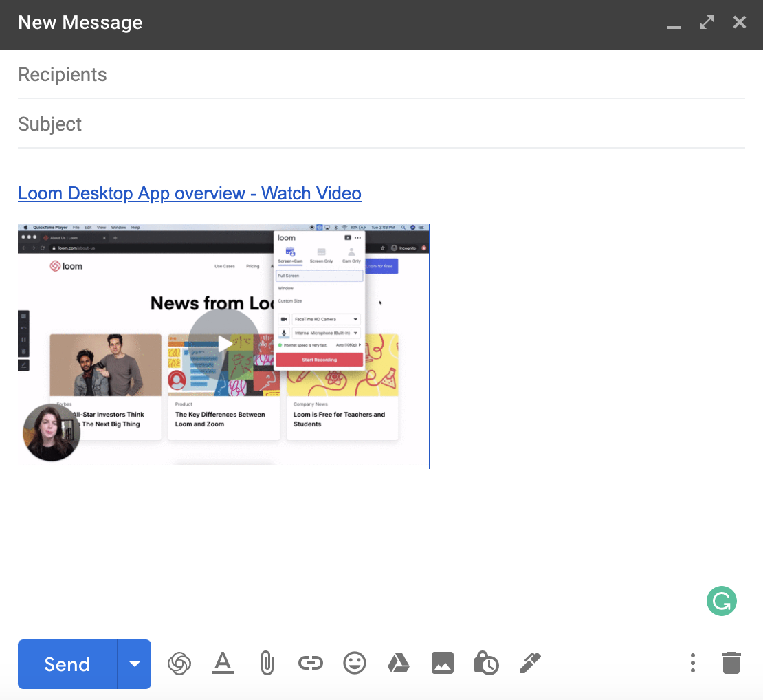Attach files with the paperclip icon
Screen dimensions: 763x700
pos(267,664)
